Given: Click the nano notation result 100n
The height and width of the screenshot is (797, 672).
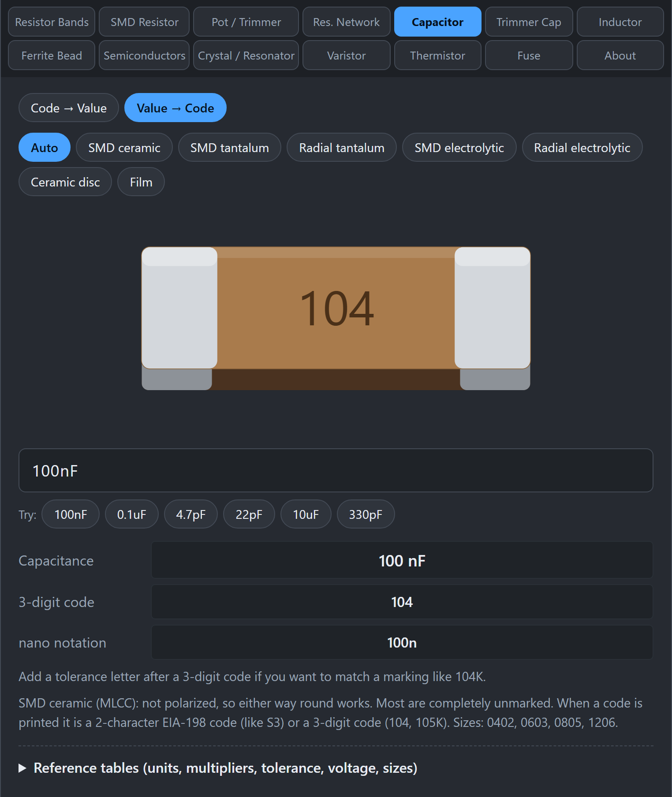Looking at the screenshot, I should coord(402,642).
